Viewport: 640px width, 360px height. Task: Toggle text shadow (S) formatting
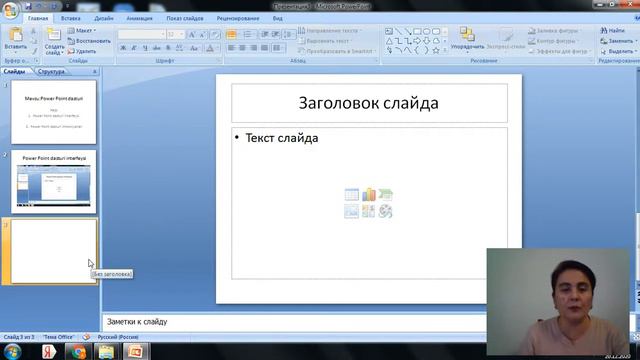tap(168, 48)
